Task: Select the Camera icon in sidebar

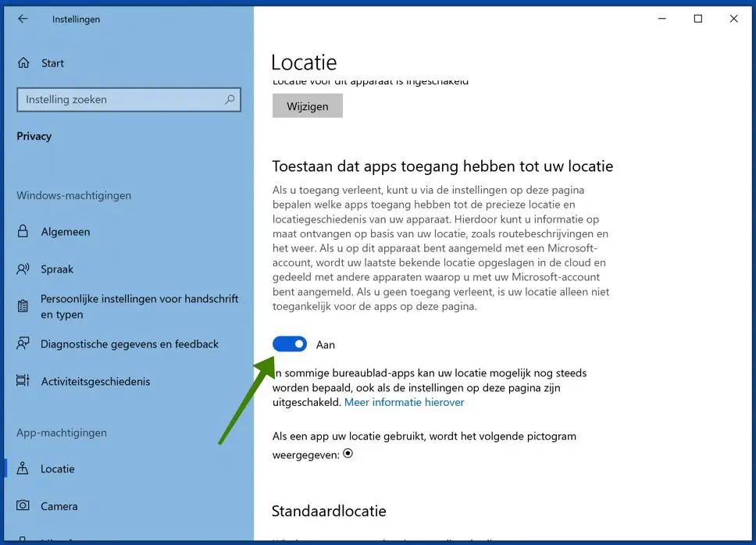Action: click(23, 505)
